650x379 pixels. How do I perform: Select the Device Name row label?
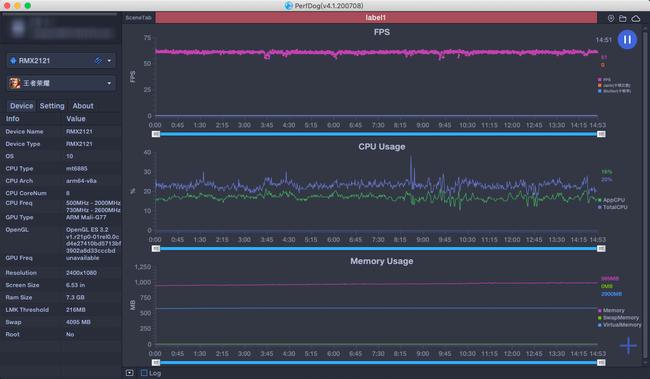point(24,131)
